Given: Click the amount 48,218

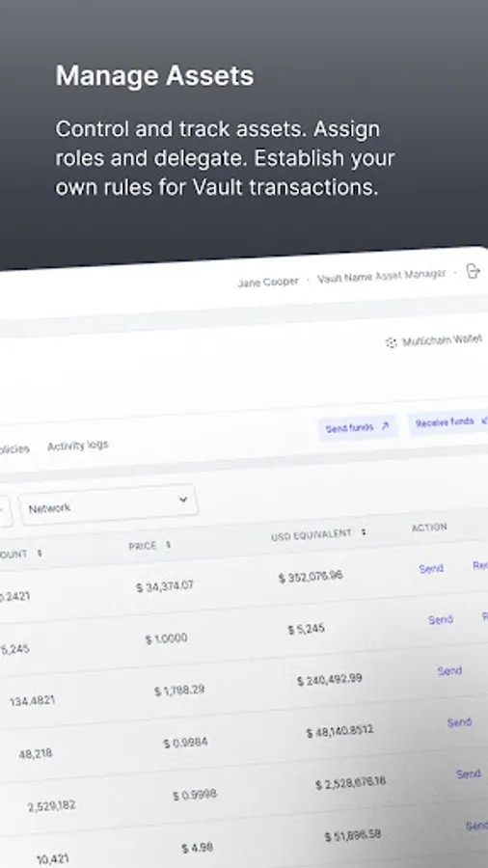Looking at the screenshot, I should point(36,753).
